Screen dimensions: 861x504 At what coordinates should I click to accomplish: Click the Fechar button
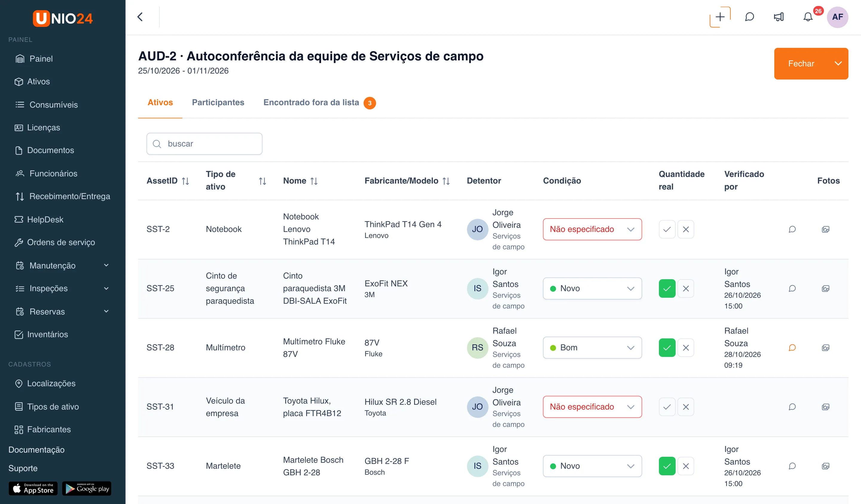[801, 64]
